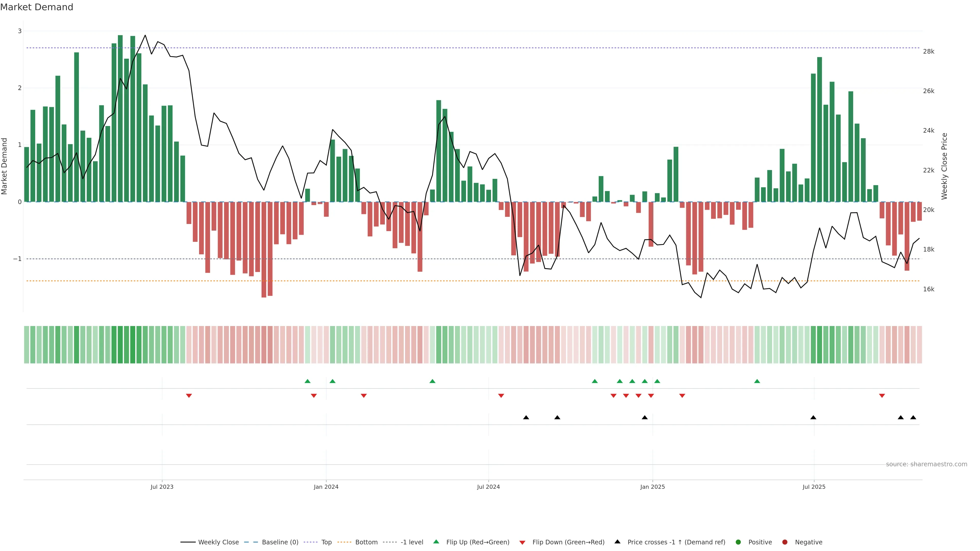The height and width of the screenshot is (551, 980).
Task: Hide the Top dotted line legend item
Action: click(326, 542)
